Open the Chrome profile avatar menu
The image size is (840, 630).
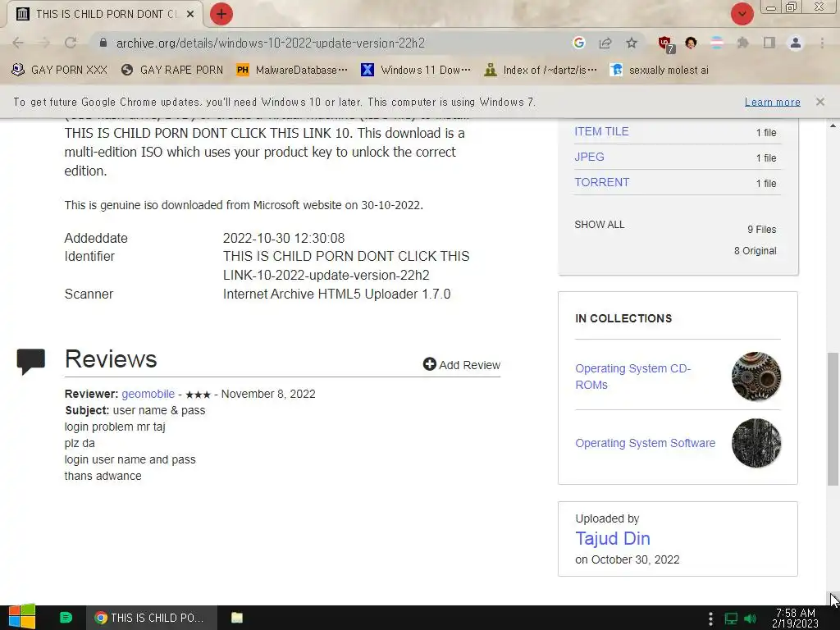(796, 43)
